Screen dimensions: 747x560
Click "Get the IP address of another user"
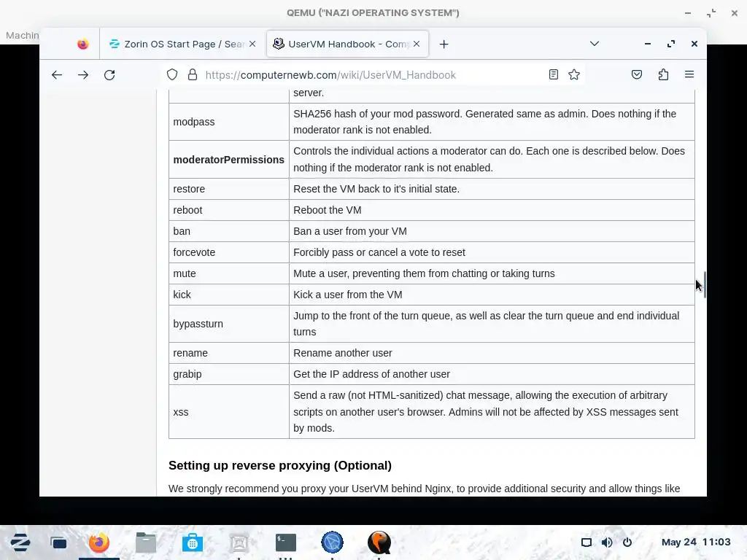[x=371, y=374]
